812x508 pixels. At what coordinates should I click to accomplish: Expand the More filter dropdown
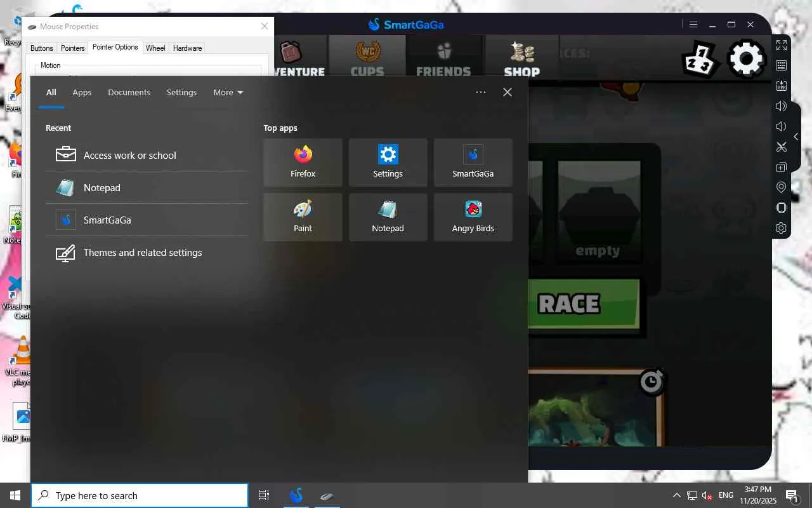228,92
